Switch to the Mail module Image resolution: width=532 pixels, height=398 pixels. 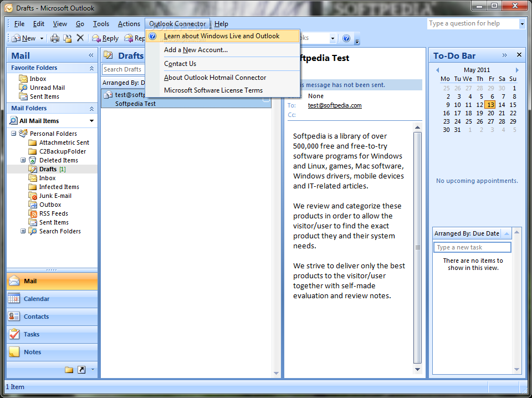coord(52,281)
